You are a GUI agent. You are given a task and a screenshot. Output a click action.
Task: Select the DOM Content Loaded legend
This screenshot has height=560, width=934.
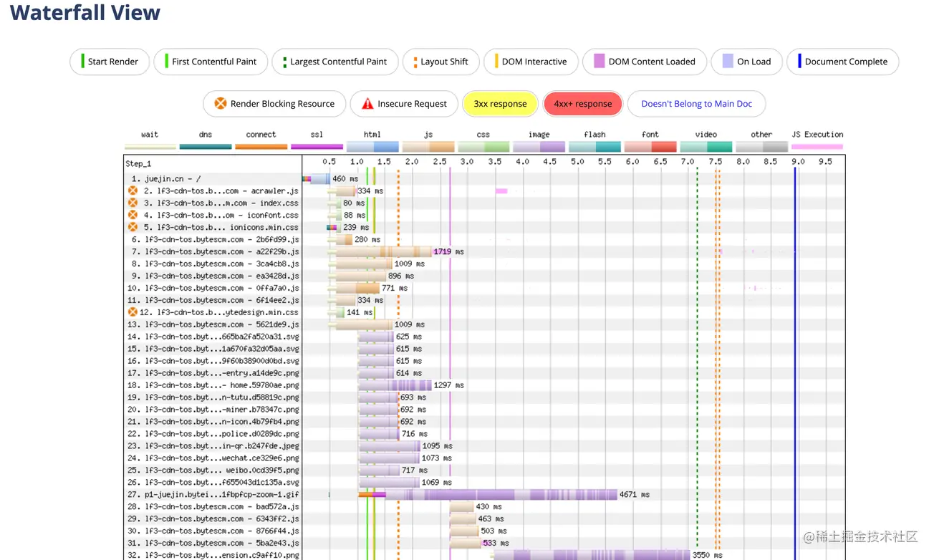(645, 62)
